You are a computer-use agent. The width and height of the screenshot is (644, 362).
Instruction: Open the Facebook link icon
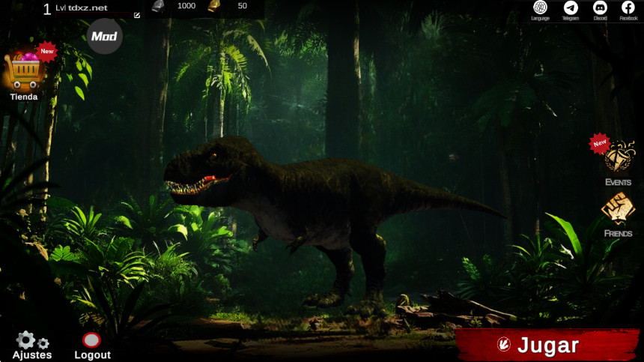coord(628,7)
